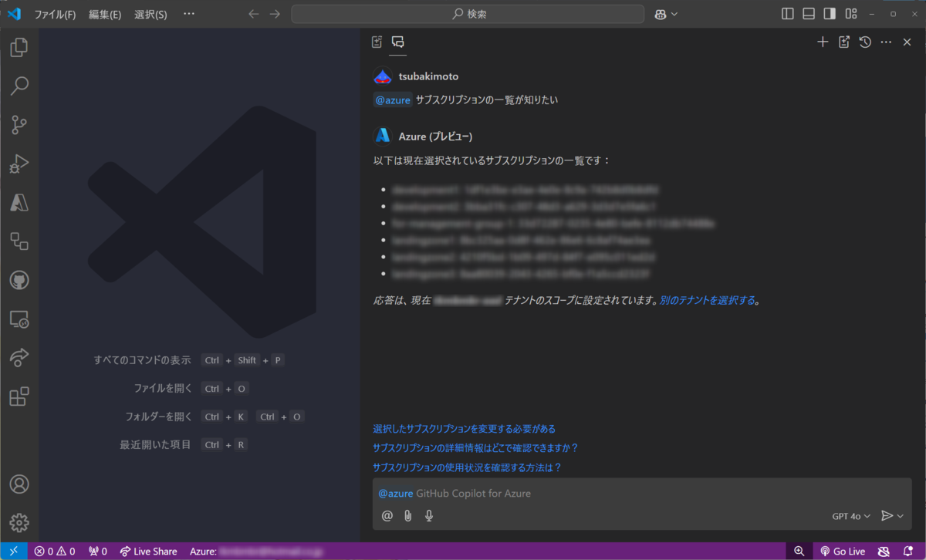
Task: Open the Source Control view
Action: pos(19,125)
